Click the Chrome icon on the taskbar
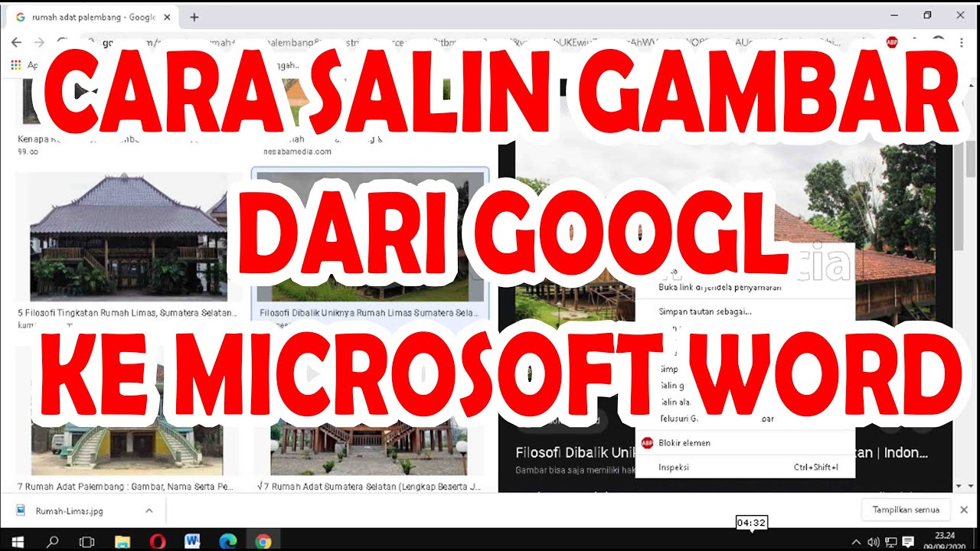Screen dimensions: 980x551 coord(263,542)
